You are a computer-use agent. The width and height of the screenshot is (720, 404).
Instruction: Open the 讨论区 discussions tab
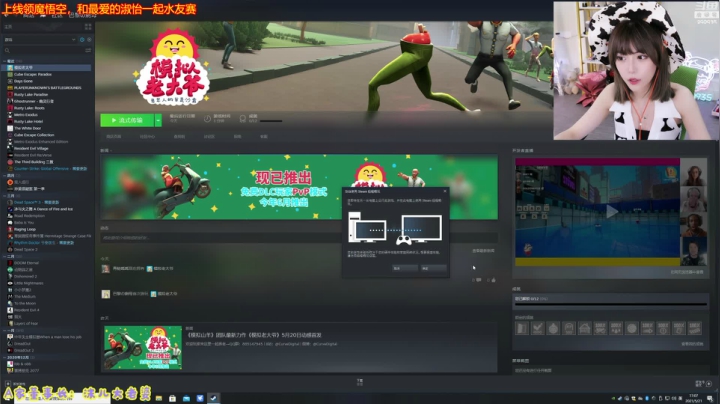(209, 136)
